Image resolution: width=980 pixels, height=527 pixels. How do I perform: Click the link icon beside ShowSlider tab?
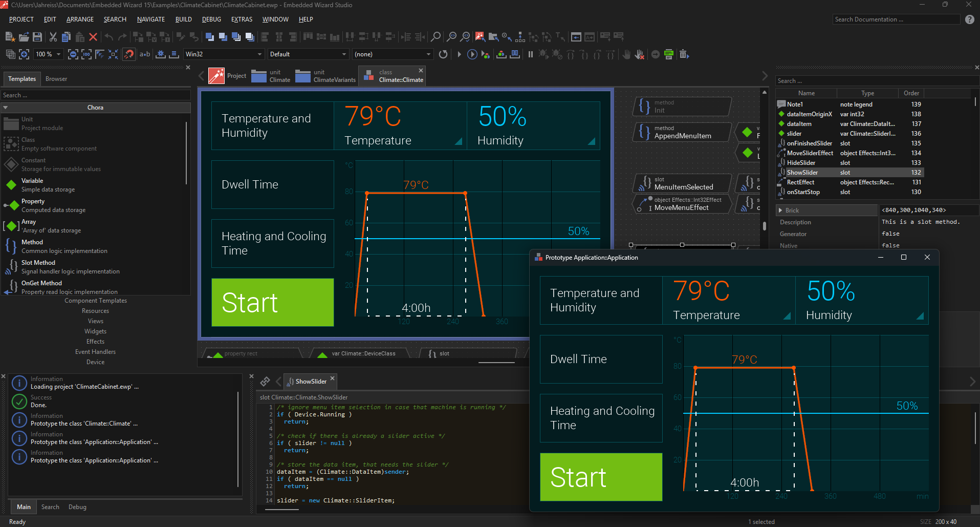pyautogui.click(x=265, y=382)
